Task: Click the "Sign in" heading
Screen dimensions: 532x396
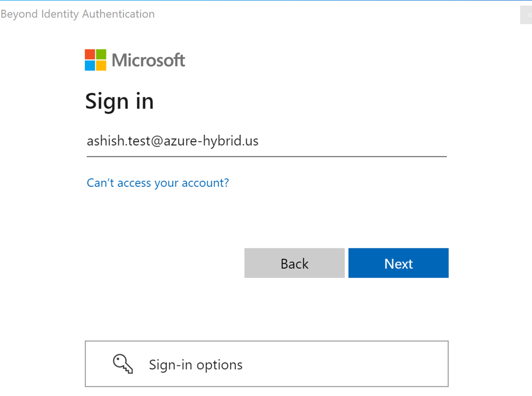Action: pyautogui.click(x=119, y=101)
